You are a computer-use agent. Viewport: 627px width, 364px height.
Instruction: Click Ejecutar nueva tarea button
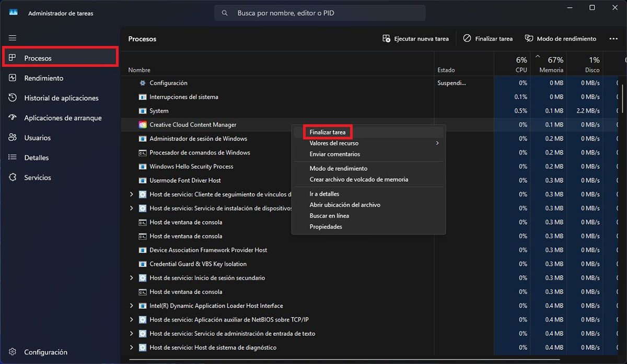click(415, 39)
